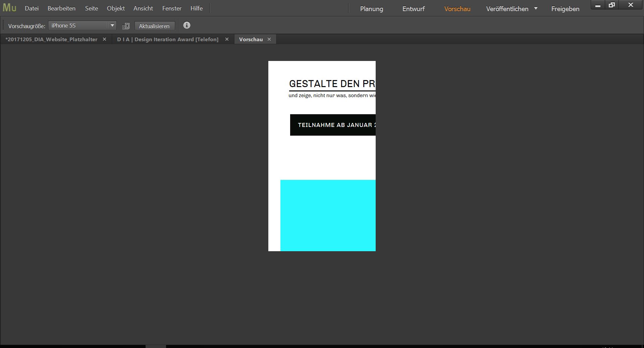
Task: Expand the Veröffentlichen dropdown arrow
Action: (536, 8)
